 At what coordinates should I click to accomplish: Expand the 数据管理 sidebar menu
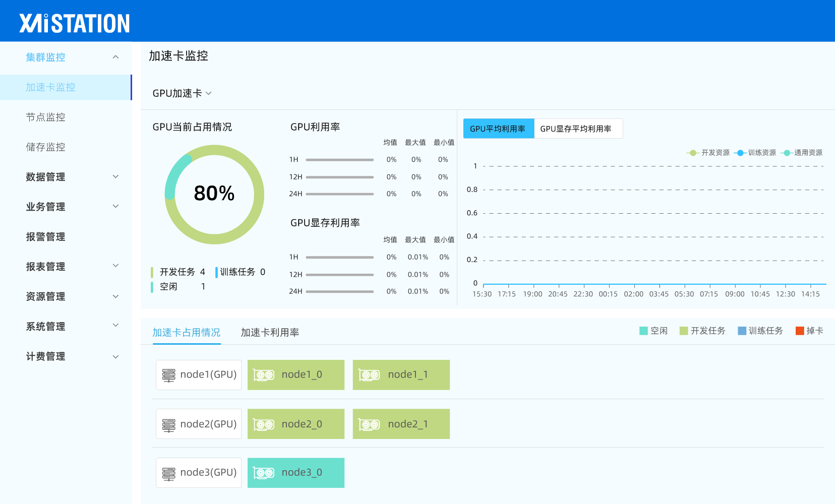[115, 177]
